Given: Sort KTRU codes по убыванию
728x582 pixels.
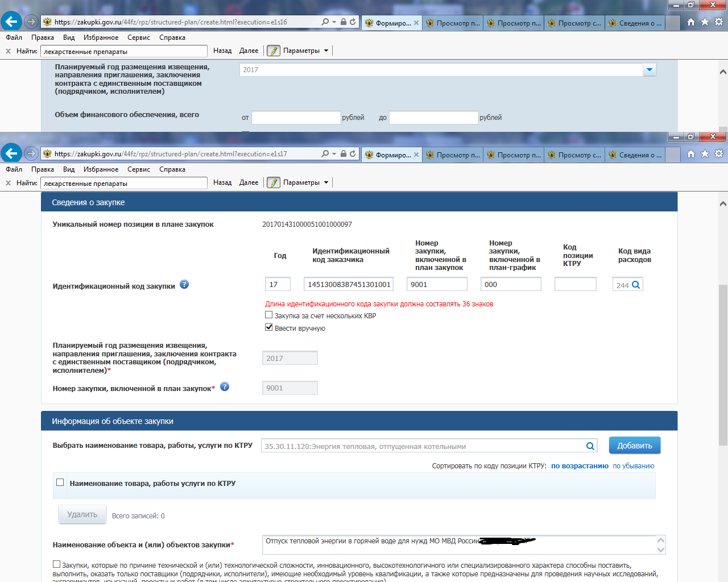Looking at the screenshot, I should (634, 466).
